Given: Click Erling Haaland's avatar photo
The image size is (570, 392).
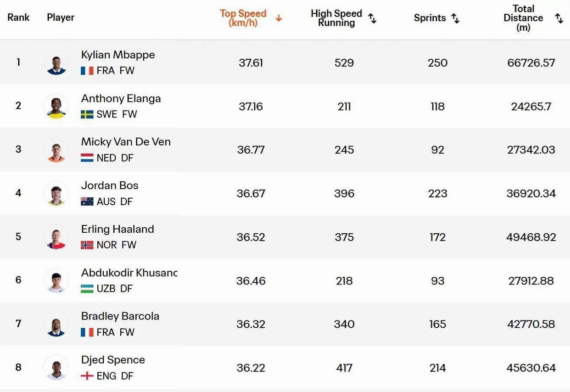Looking at the screenshot, I should (x=56, y=237).
